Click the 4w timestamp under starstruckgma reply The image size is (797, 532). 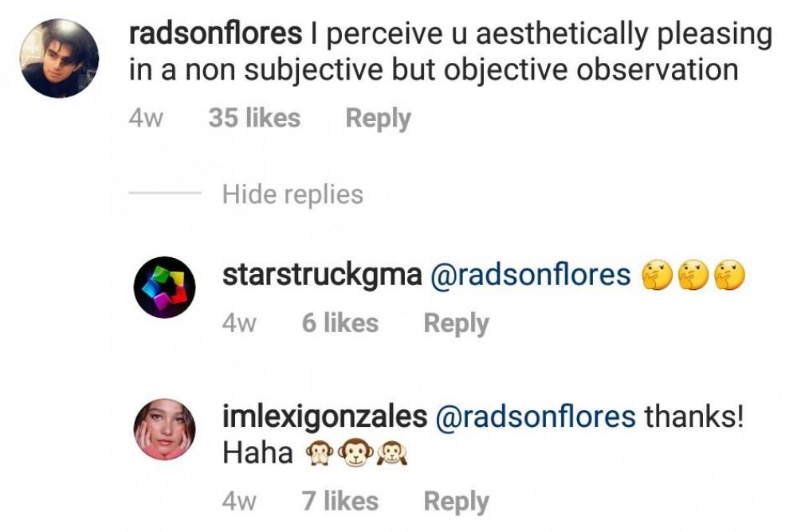[x=239, y=323]
